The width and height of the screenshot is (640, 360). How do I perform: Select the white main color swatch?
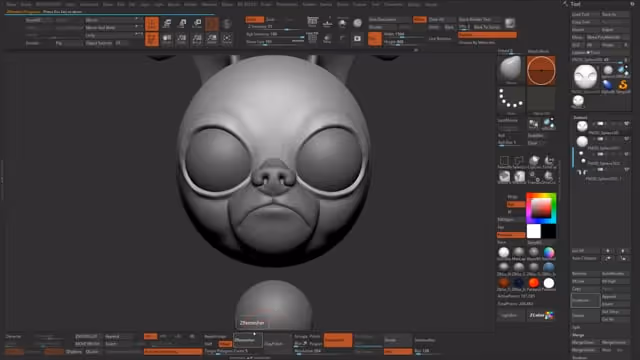(x=533, y=231)
